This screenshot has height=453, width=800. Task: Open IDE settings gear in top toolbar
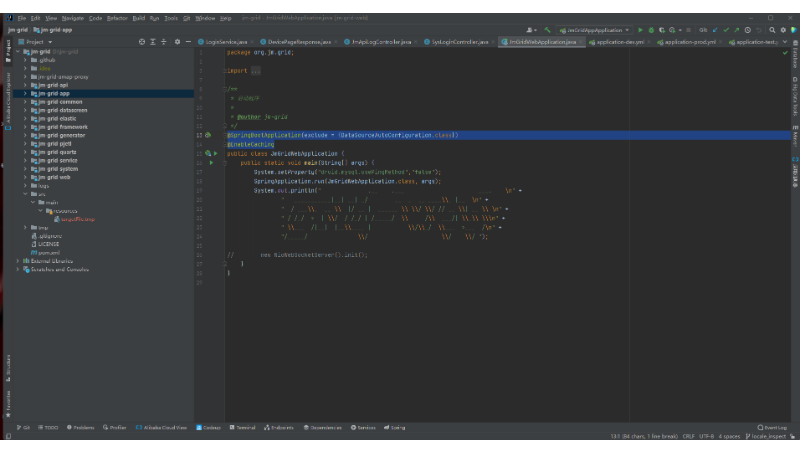tap(783, 30)
